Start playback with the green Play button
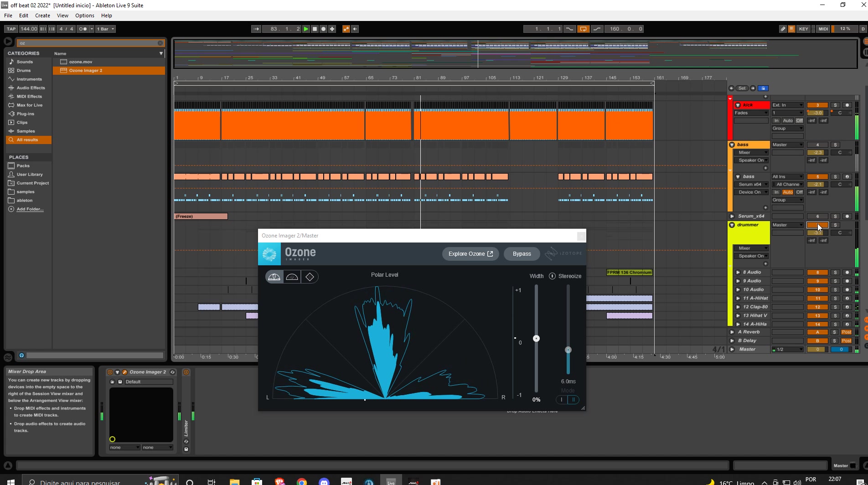Screen dimensions: 868x485 [306, 29]
